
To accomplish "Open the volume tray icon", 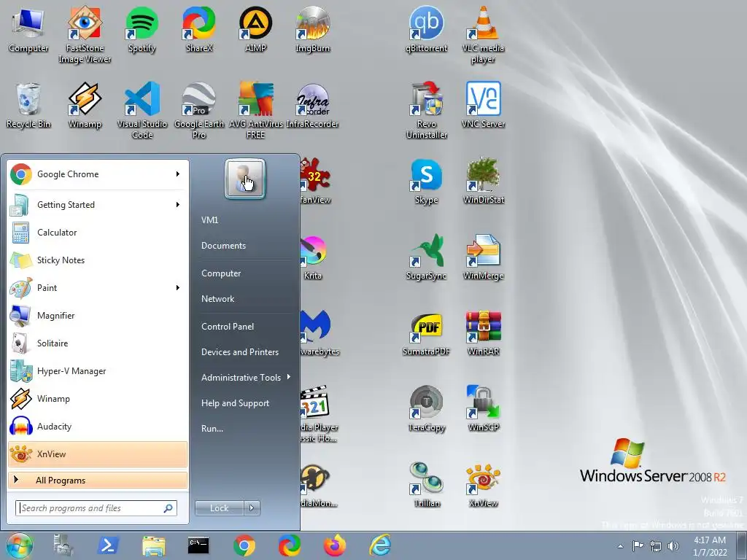I will coord(673,546).
